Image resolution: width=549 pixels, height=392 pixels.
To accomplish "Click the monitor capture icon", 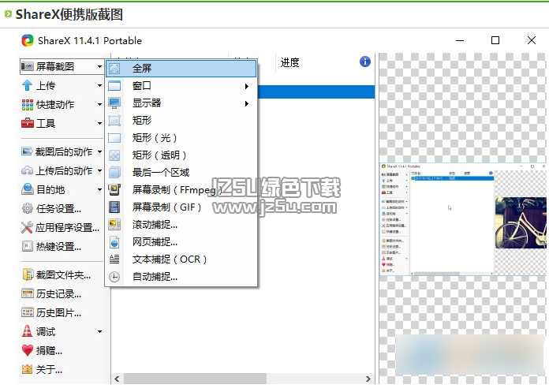I will click(x=114, y=103).
